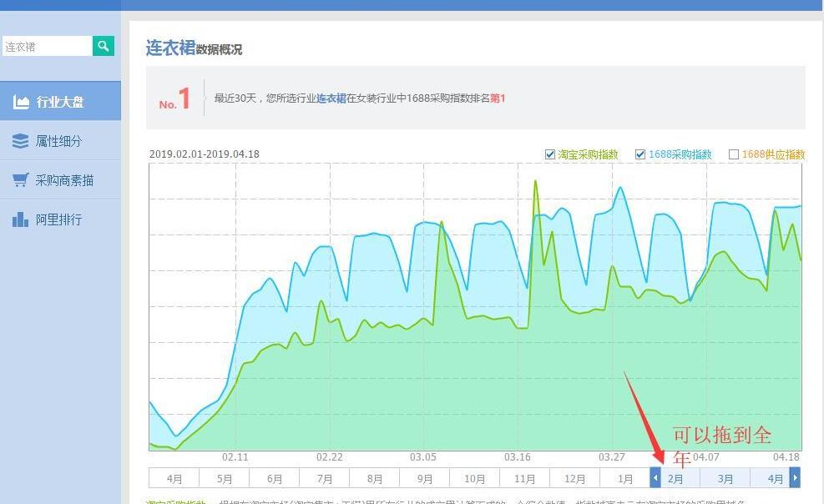Click the green magnifier search icon
This screenshot has height=504, width=824.
103,46
